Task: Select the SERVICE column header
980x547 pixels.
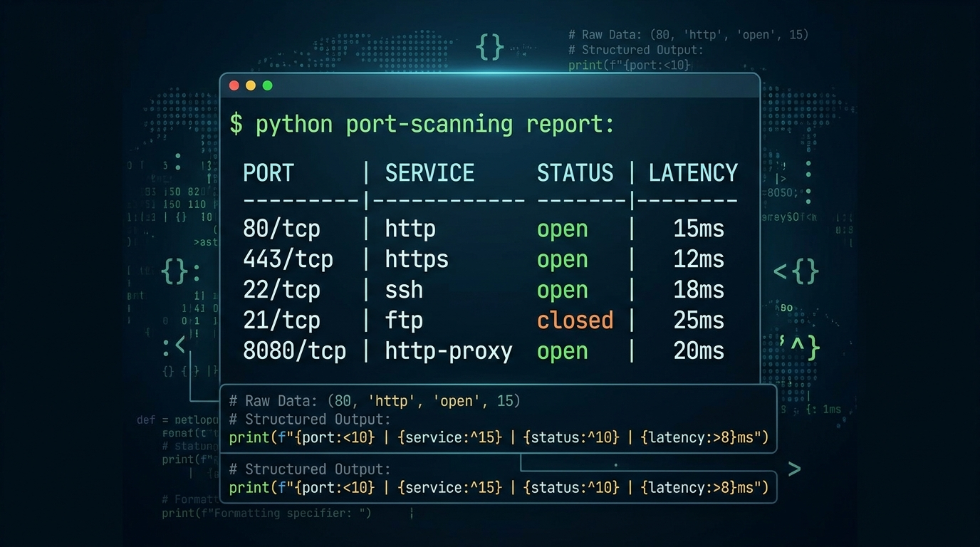Action: tap(429, 173)
